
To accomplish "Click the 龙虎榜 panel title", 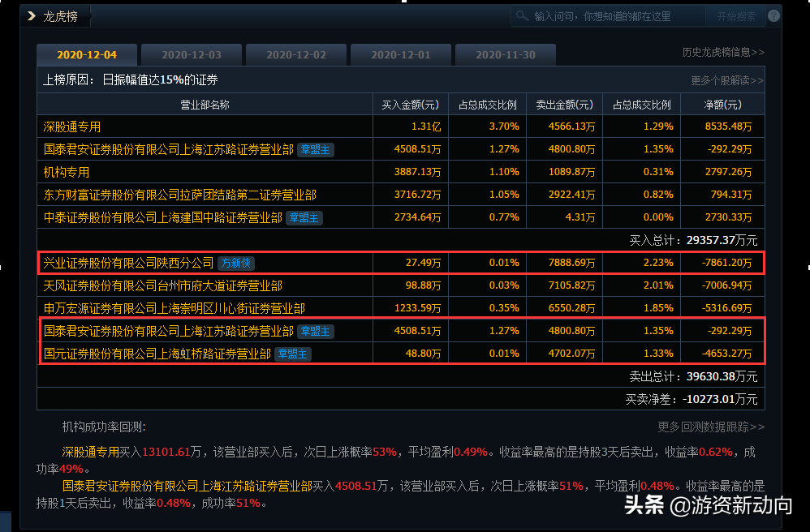I will pos(60,16).
